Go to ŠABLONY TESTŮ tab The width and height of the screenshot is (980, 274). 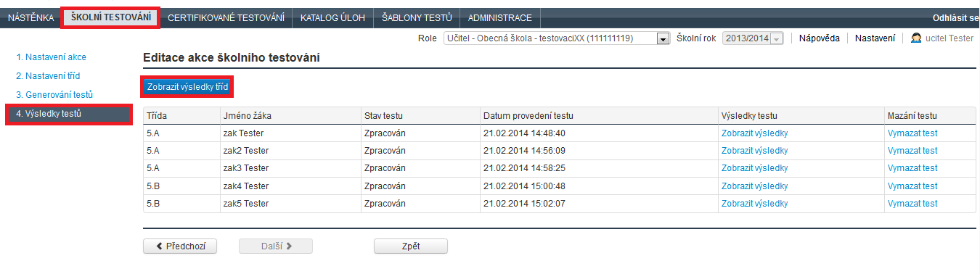click(417, 17)
